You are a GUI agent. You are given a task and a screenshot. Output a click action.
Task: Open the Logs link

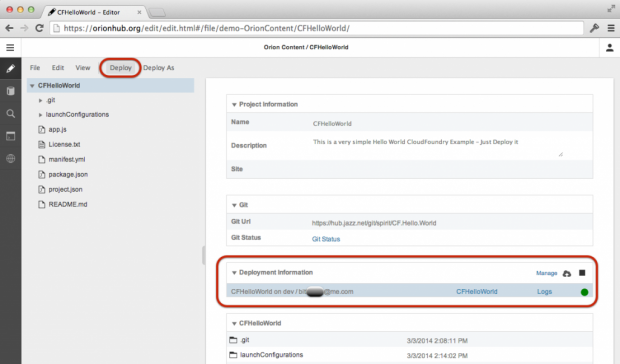tap(544, 292)
